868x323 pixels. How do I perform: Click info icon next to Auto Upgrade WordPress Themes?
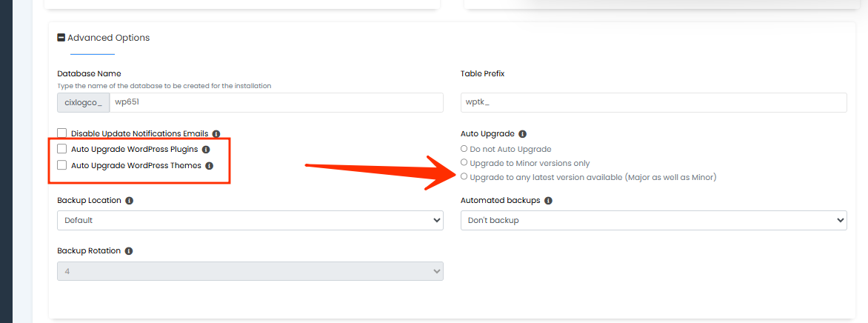(x=210, y=166)
